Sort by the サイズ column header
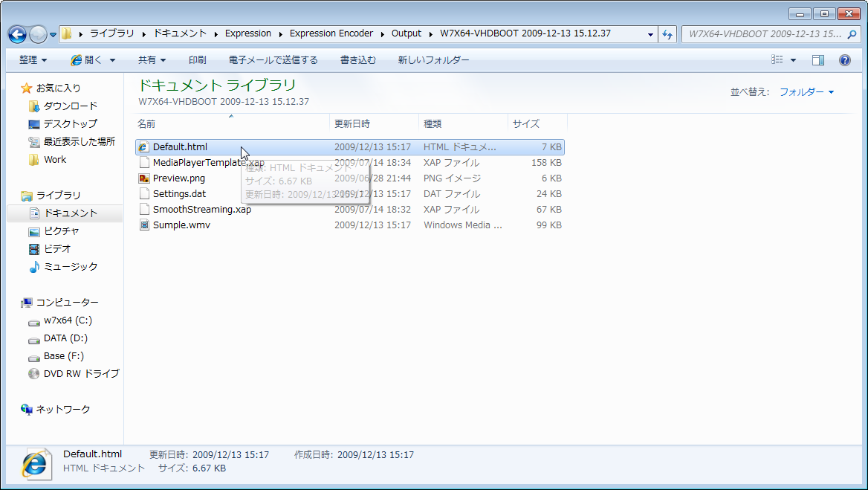This screenshot has width=868, height=490. (x=537, y=124)
